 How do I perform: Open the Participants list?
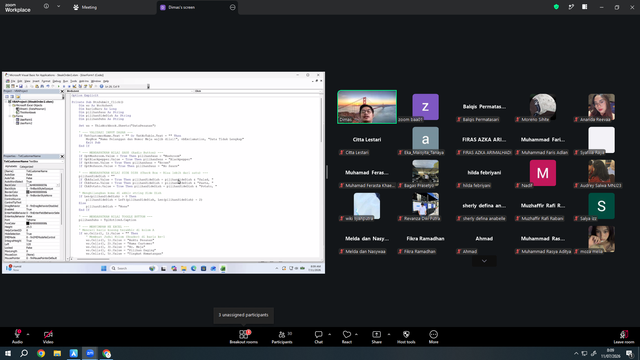coord(282,337)
